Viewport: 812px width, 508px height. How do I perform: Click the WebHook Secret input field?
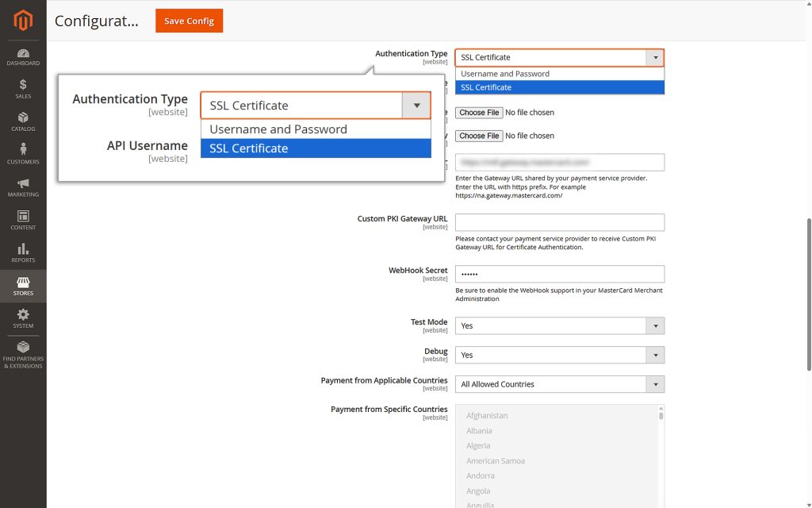pyautogui.click(x=560, y=274)
